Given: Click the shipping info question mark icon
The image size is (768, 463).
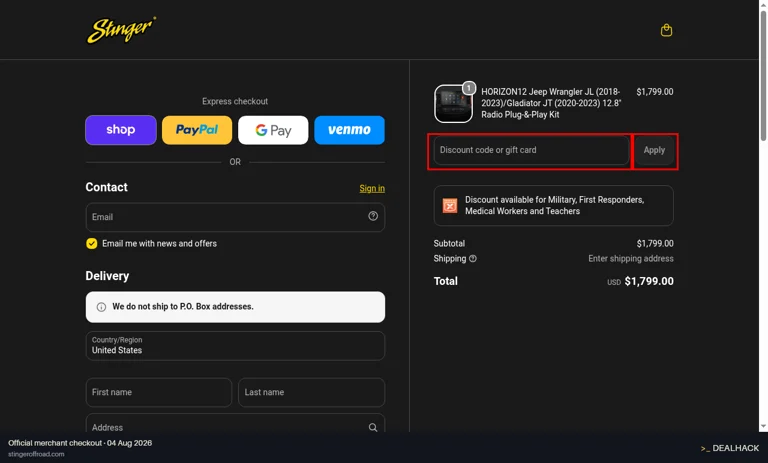Looking at the screenshot, I should (x=473, y=259).
